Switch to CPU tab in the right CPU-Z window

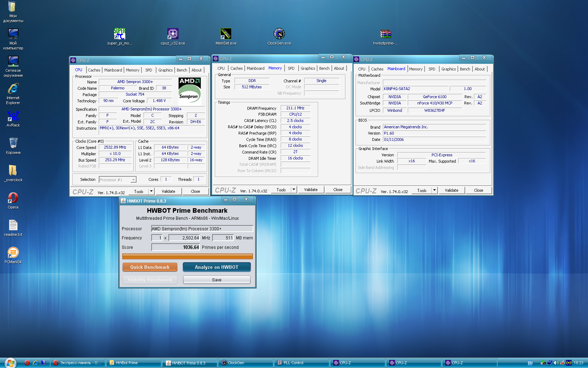click(362, 69)
